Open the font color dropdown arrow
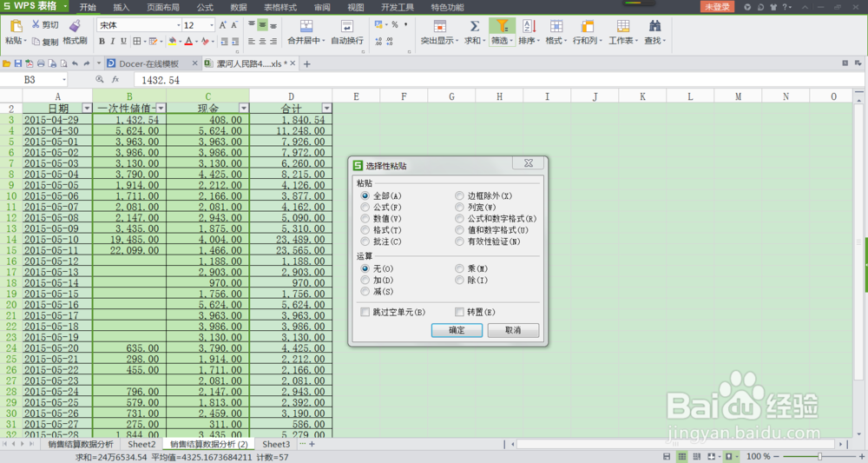The height and width of the screenshot is (463, 868). click(x=196, y=42)
